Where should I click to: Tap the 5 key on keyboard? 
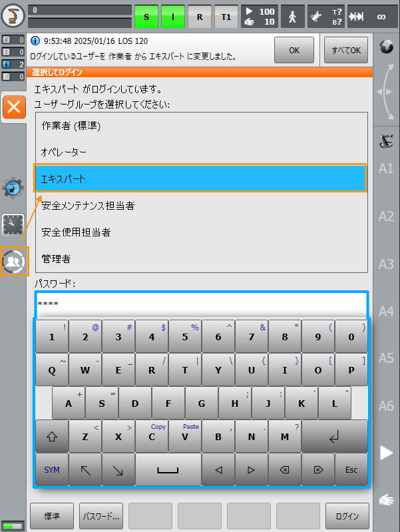point(185,336)
